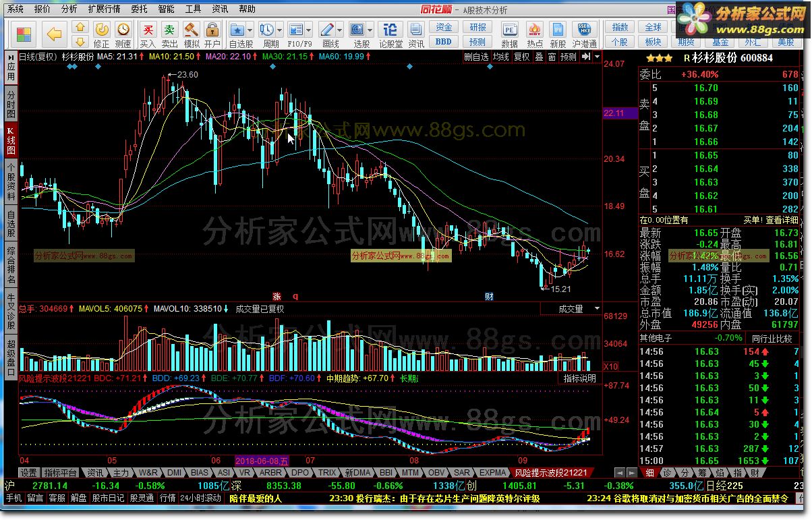Click the down arrow page icon
812x520 pixels.
[80, 42]
